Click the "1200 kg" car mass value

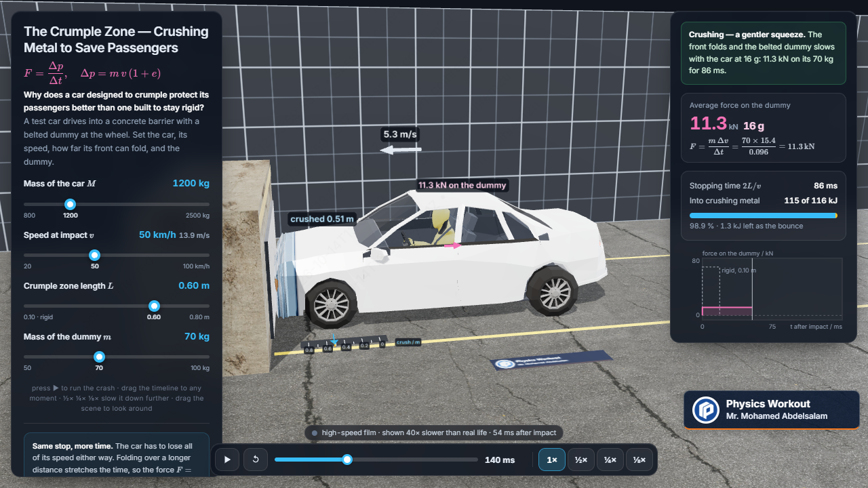(191, 183)
